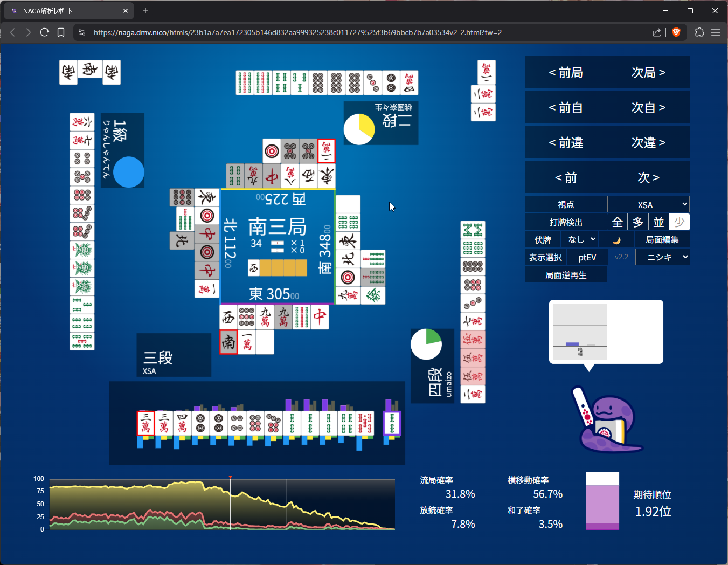Viewport: 728px width, 565px height.
Task: Go to next round with 次局 >
Action: [x=648, y=73]
